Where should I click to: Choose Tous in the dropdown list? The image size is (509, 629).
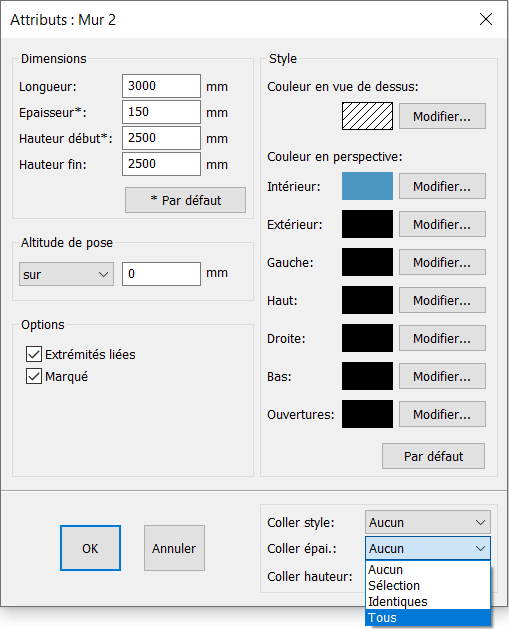pyautogui.click(x=428, y=618)
